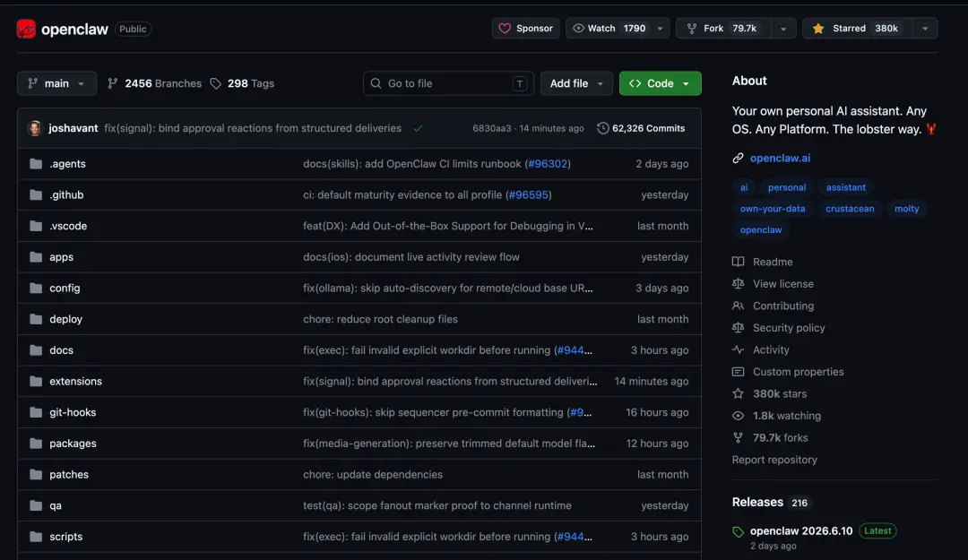Click joshavant's avatar in the latest commit
This screenshot has height=560, width=968.
[35, 128]
